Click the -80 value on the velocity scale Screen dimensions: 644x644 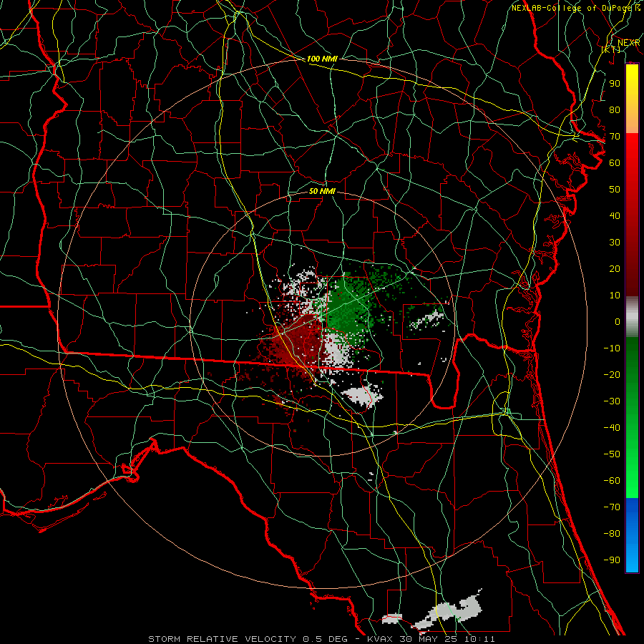click(612, 534)
